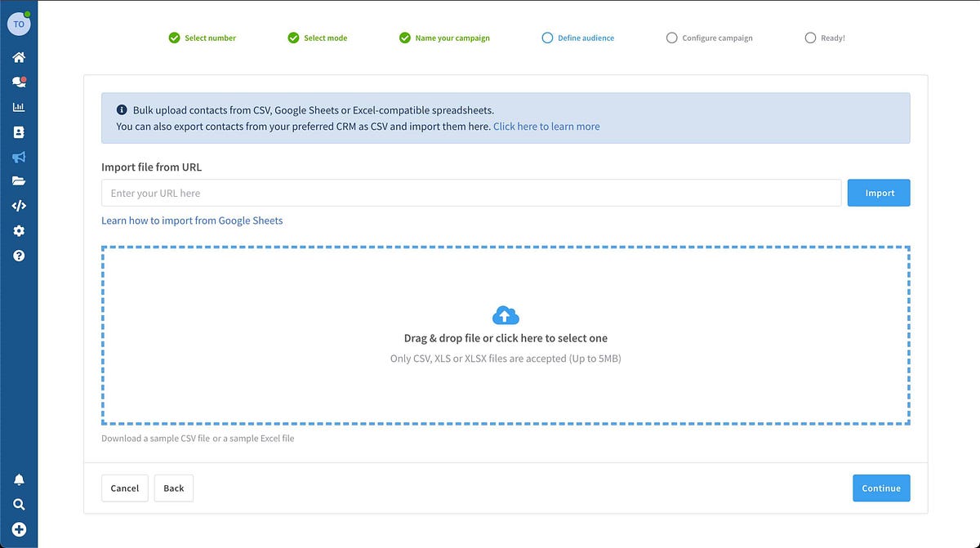Open the files folder icon
The image size is (980, 548).
tap(19, 181)
